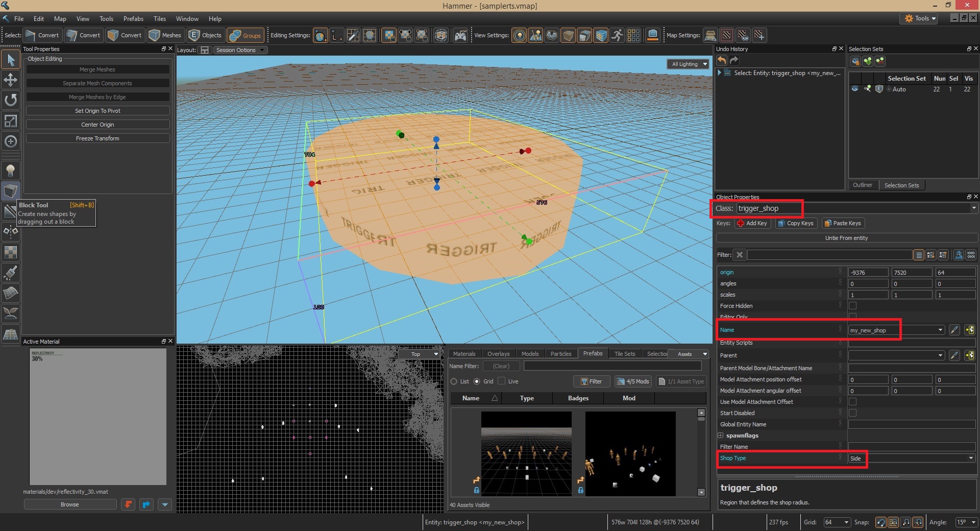The width and height of the screenshot is (980, 531).
Task: Select the Rotate tool icon
Action: pos(10,100)
